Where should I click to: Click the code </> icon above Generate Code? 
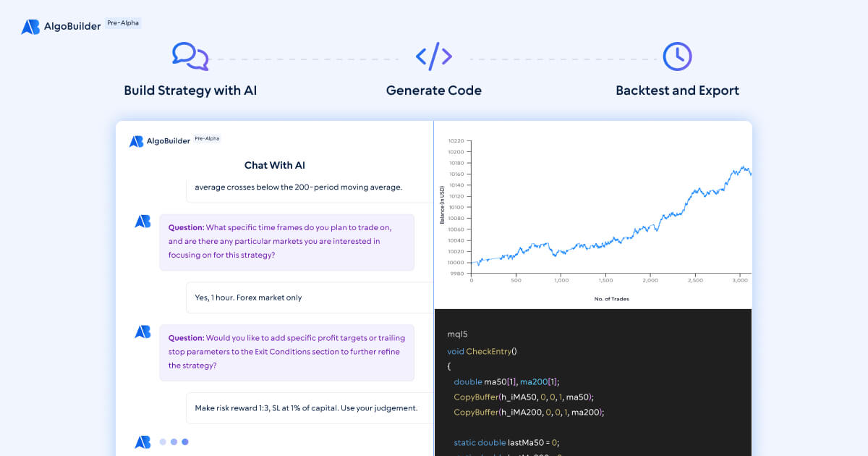pos(433,56)
